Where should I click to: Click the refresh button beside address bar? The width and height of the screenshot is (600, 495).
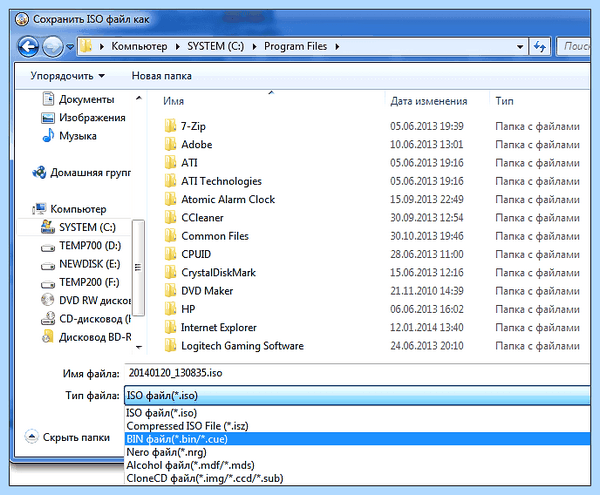click(540, 47)
